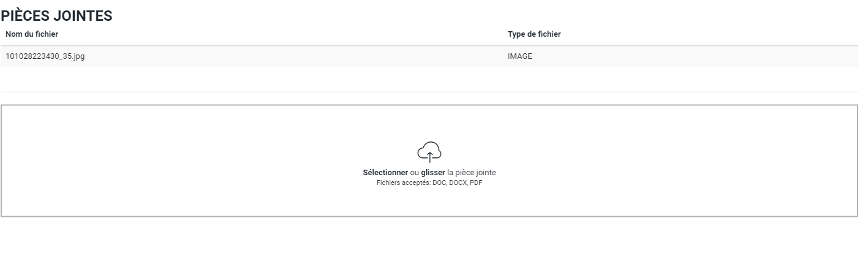Click the word "ou" in upload prompt
The height and width of the screenshot is (275, 868).
tap(415, 173)
